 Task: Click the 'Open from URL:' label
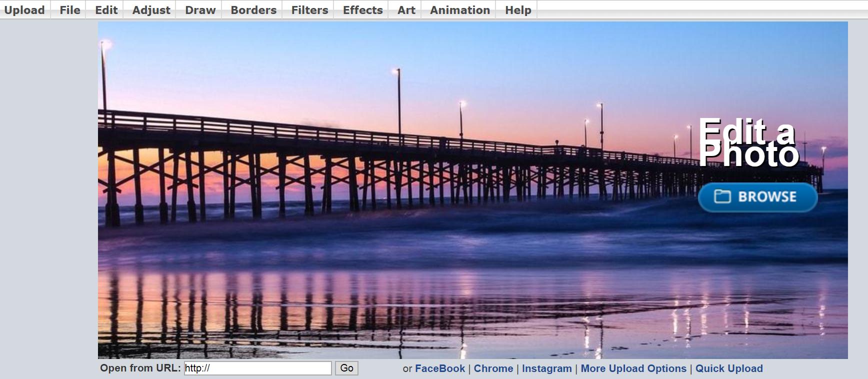(x=140, y=368)
